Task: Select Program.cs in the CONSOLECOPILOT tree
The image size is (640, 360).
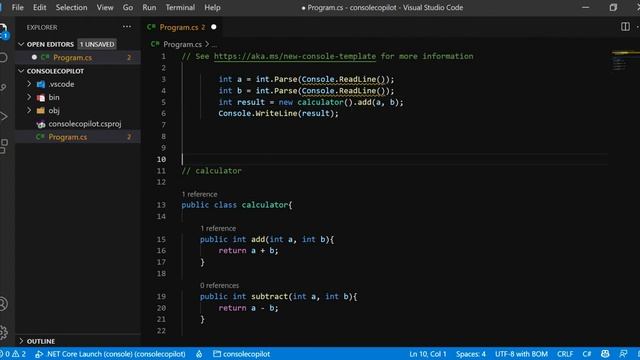Action: pyautogui.click(x=78, y=137)
